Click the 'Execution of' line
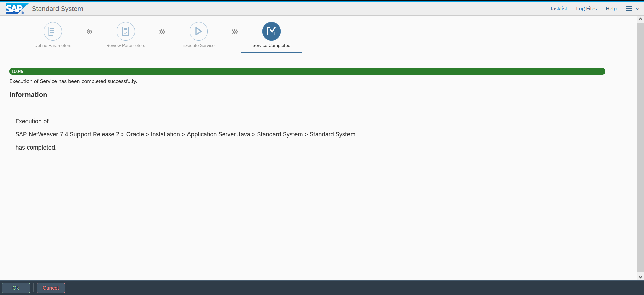This screenshot has width=644, height=295. 32,121
